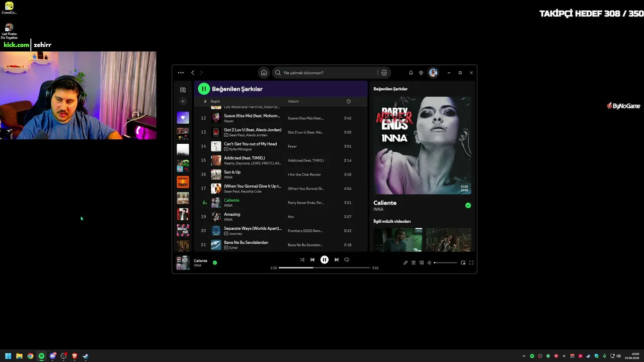Image resolution: width=644 pixels, height=362 pixels.
Task: Open album link 'Hot'
Action: [x=291, y=217]
